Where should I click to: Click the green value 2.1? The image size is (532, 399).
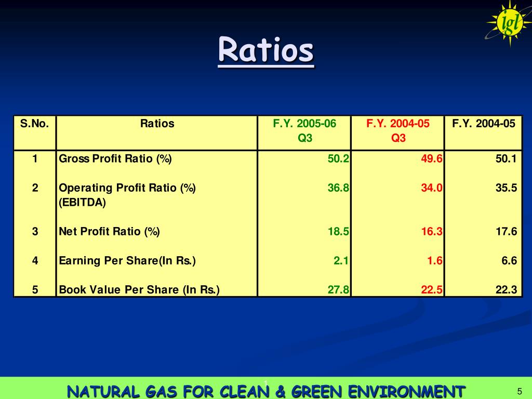341,261
